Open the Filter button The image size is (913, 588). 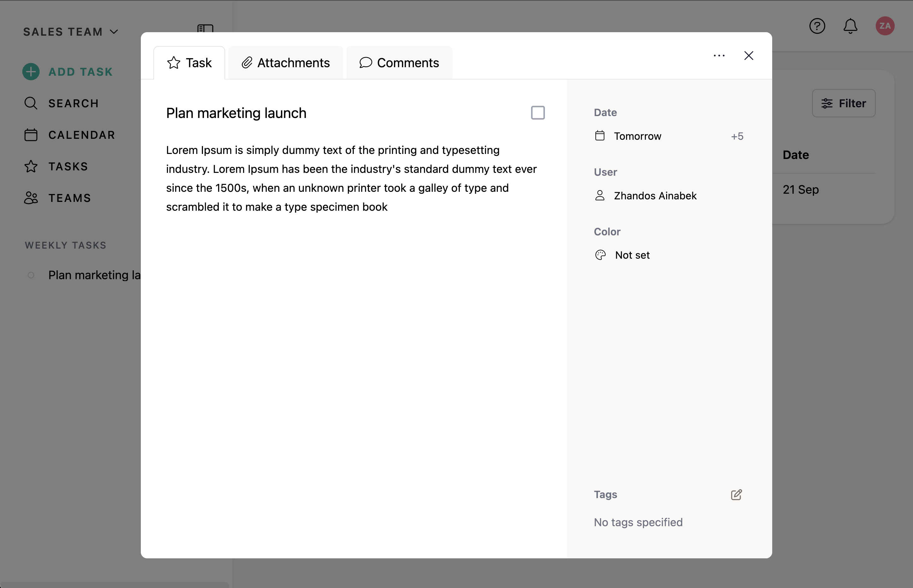click(x=843, y=103)
